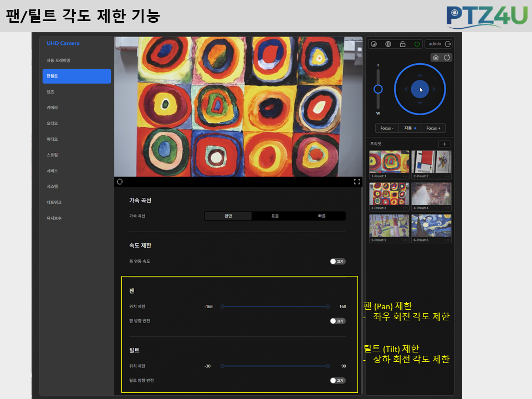This screenshot has height=399, width=532.
Task: Toggle the 줌 연동 속도 switch
Action: (337, 261)
